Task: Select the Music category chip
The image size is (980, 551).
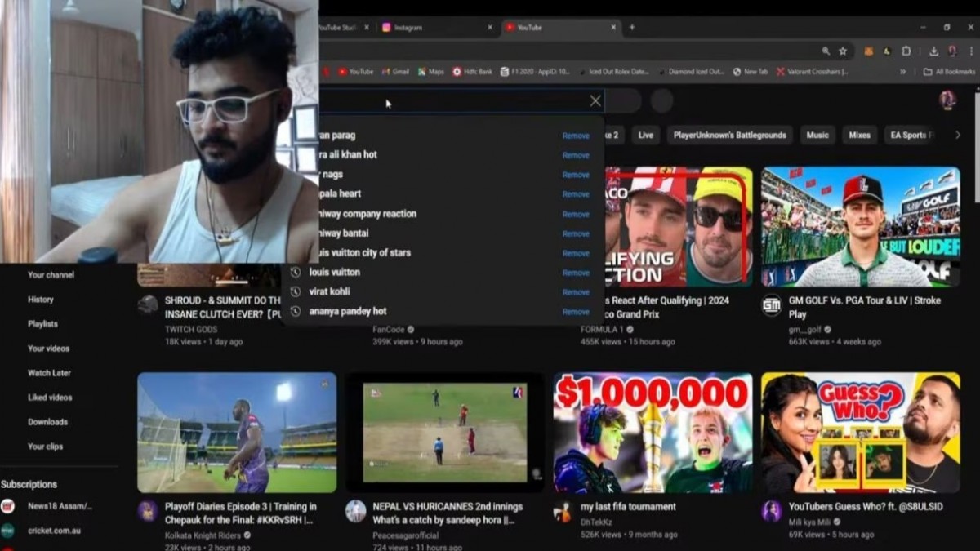Action: [817, 136]
